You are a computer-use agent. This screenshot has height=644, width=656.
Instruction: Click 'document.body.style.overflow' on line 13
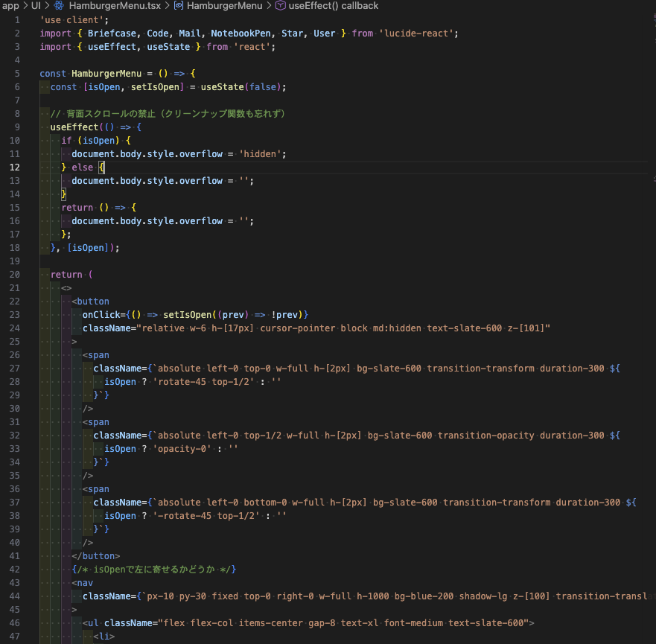147,181
